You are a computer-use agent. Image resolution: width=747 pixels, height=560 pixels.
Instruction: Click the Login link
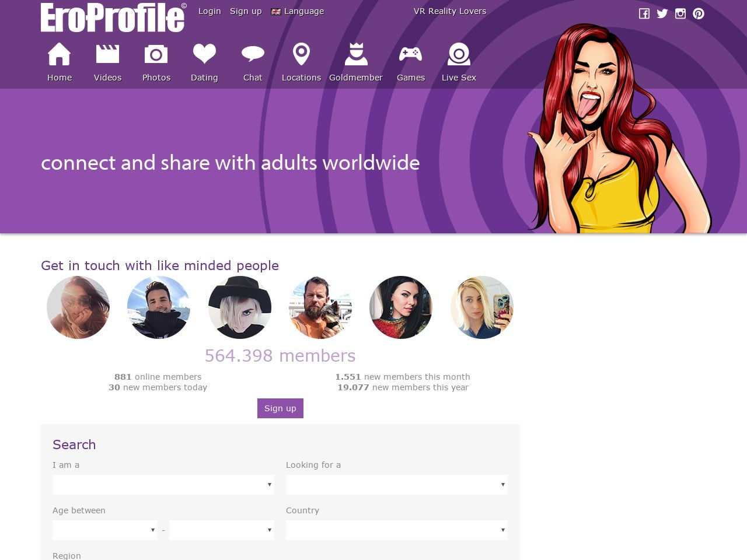(210, 11)
